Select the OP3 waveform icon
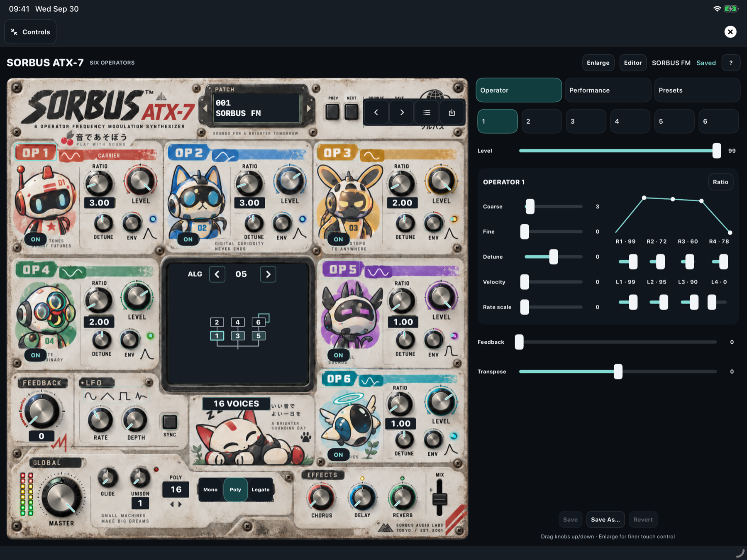The width and height of the screenshot is (747, 560). click(372, 156)
